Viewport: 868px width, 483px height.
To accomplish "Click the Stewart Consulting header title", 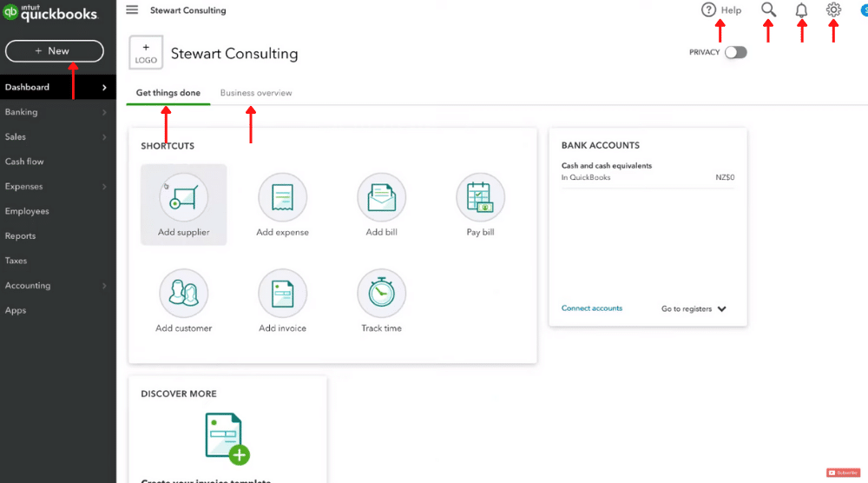I will (234, 53).
